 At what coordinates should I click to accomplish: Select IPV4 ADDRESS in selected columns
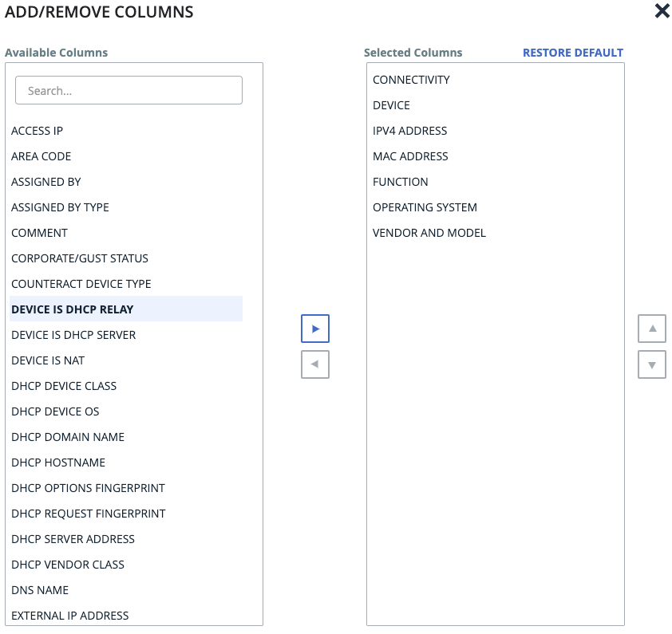pyautogui.click(x=409, y=131)
